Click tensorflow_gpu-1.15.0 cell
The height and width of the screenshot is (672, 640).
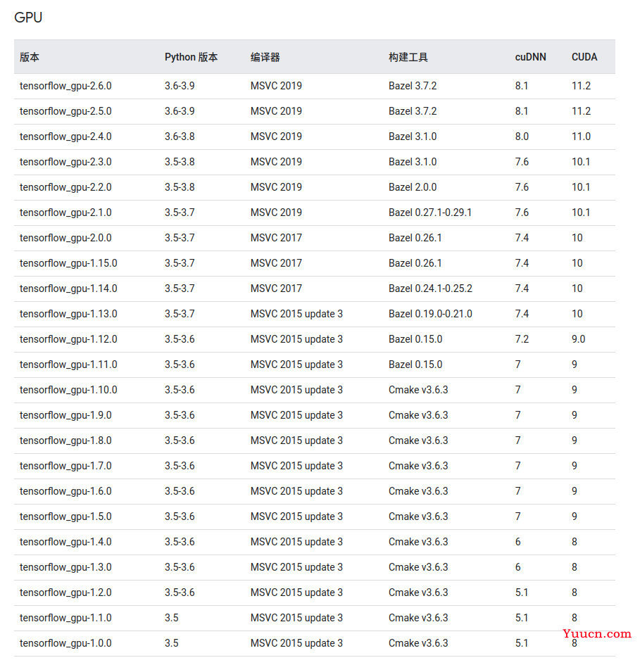[68, 263]
